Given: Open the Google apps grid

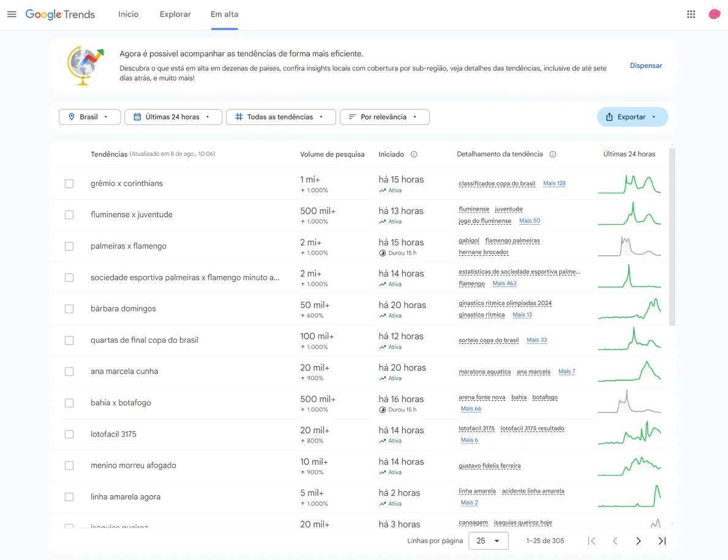Looking at the screenshot, I should [691, 15].
